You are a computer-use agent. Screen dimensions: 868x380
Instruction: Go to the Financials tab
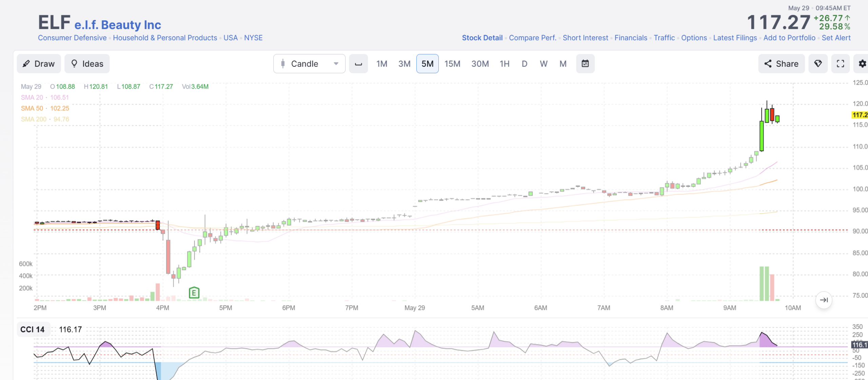(x=631, y=38)
